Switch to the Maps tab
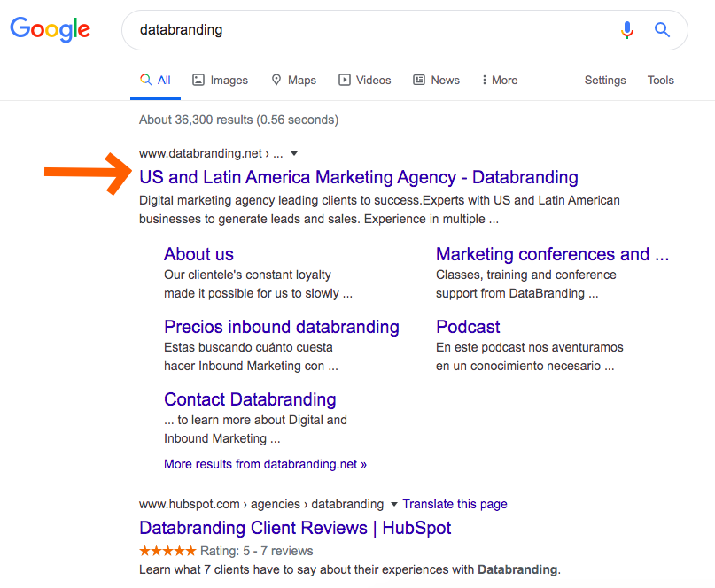 tap(293, 80)
